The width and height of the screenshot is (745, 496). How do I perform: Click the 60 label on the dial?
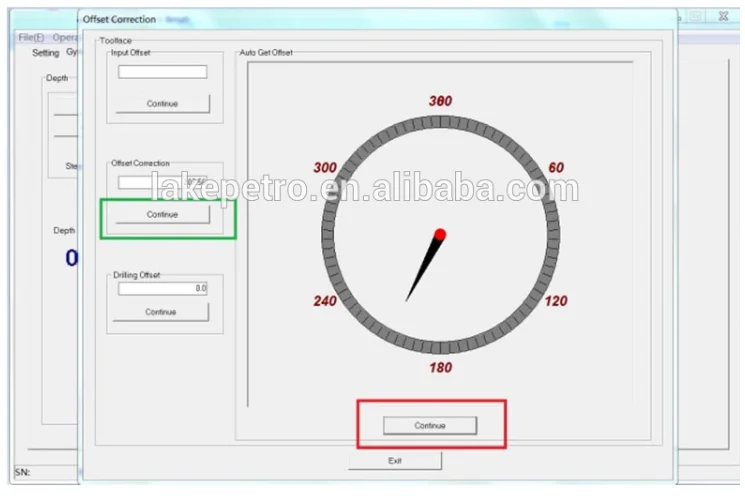coord(556,167)
